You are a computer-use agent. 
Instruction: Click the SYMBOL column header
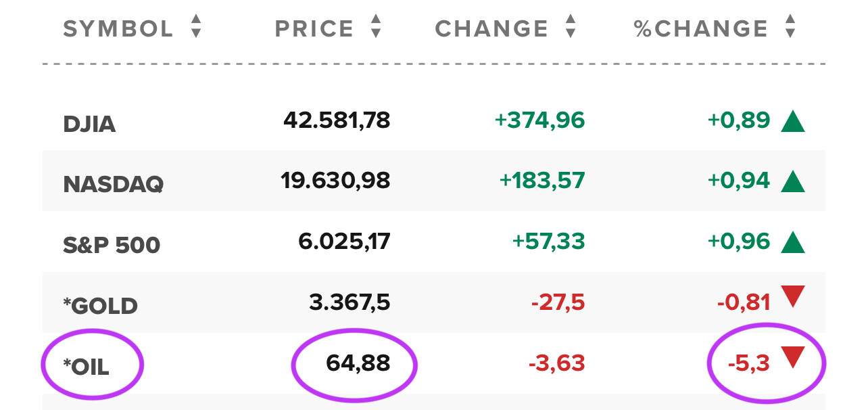118,28
